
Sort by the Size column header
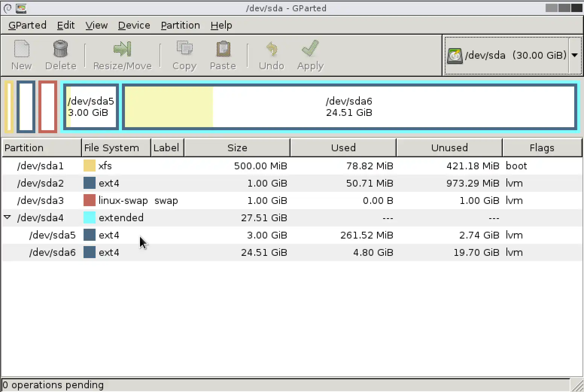click(237, 147)
